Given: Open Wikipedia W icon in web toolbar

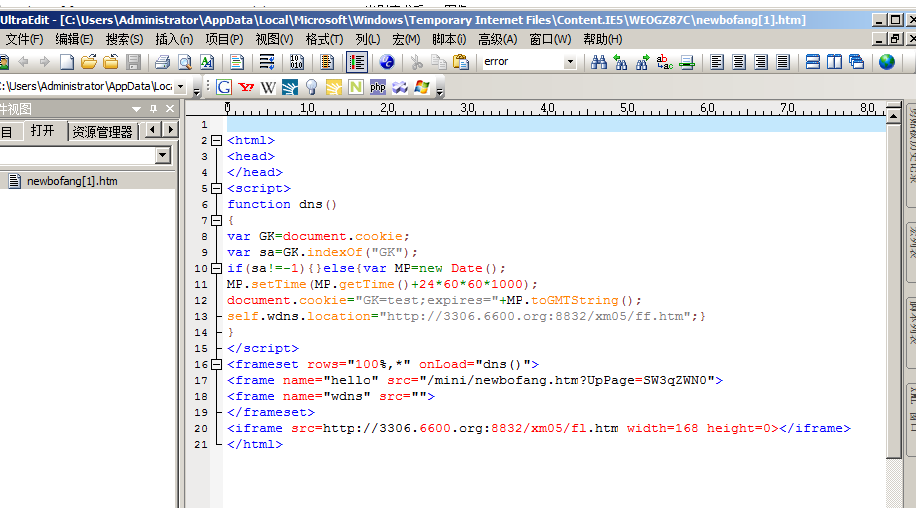Looking at the screenshot, I should pos(268,88).
